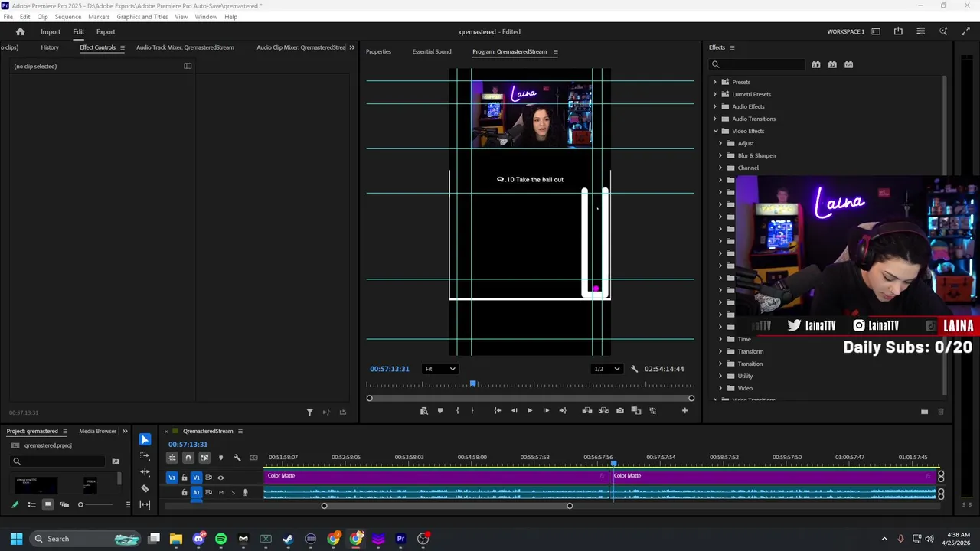Open the Program Monitor button editor plus
Image resolution: width=980 pixels, height=551 pixels.
tap(684, 411)
